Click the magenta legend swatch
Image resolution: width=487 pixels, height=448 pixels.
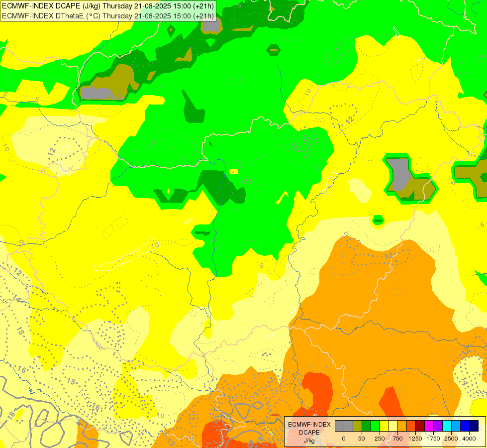coord(429,426)
